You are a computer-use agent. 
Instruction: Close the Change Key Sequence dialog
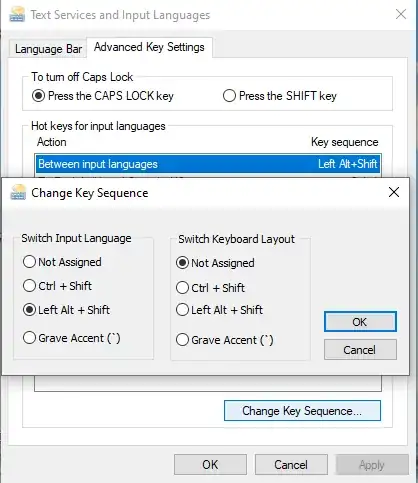point(394,192)
